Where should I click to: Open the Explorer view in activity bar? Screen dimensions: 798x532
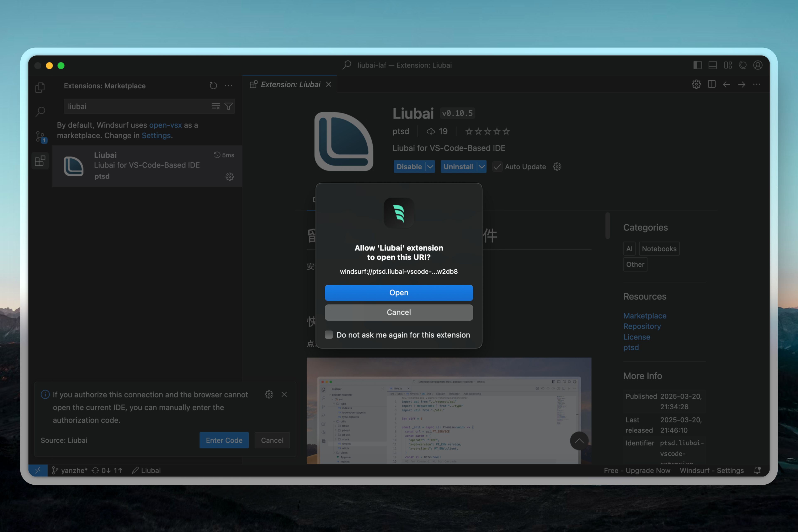pos(40,87)
